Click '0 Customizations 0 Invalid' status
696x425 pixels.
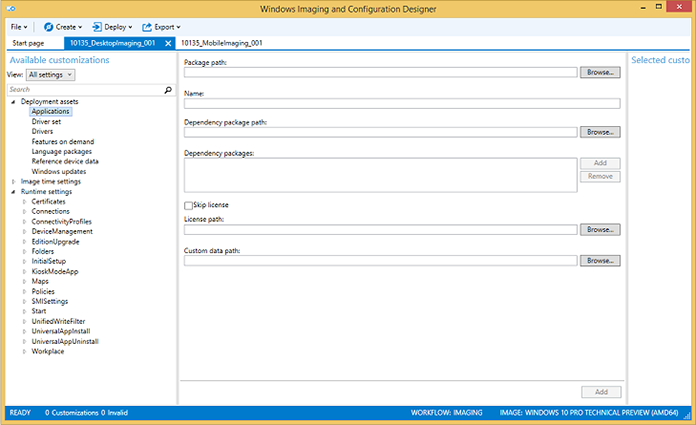(x=86, y=413)
